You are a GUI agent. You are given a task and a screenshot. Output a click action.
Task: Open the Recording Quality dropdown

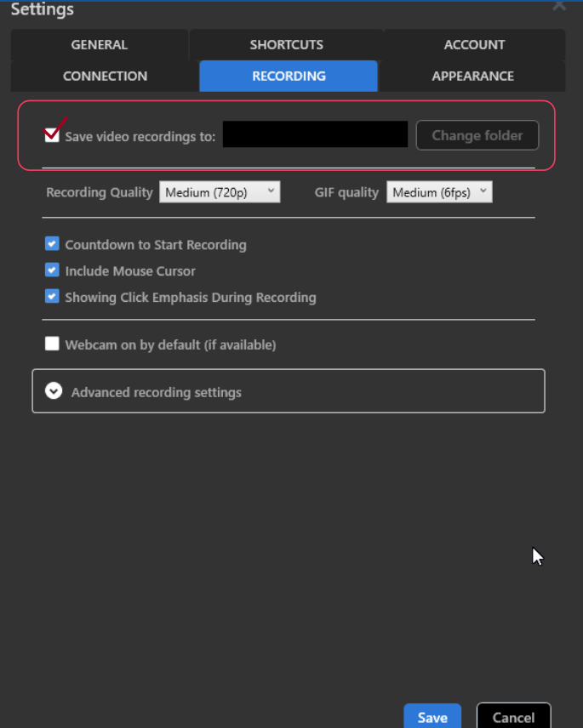coord(220,191)
